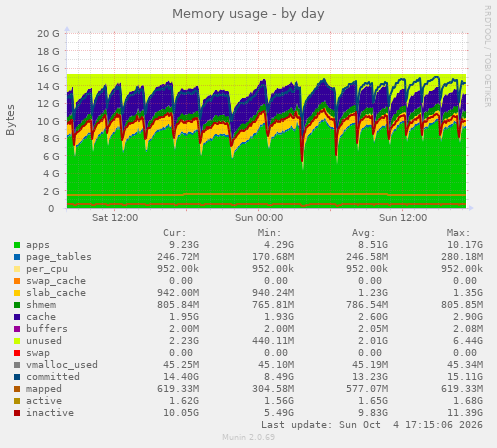The height and width of the screenshot is (448, 497).
Task: Click the unused lime legend swatch
Action: pyautogui.click(x=17, y=341)
